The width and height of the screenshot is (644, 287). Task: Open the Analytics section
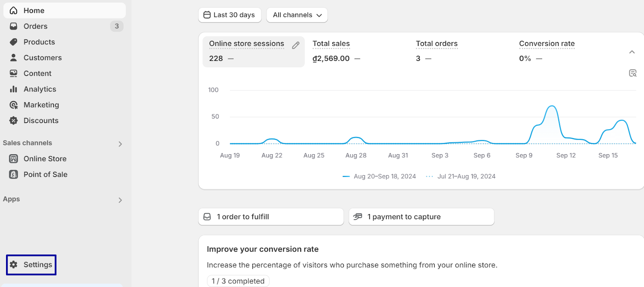[64, 89]
